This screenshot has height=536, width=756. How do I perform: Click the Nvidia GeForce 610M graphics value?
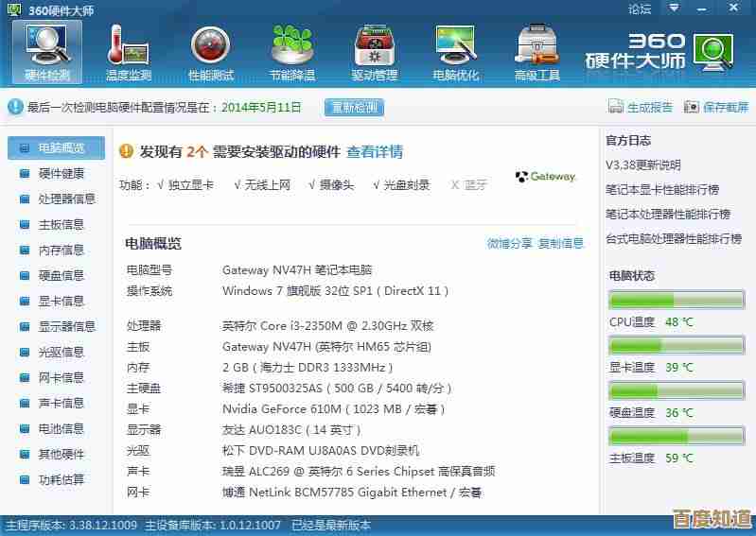pyautogui.click(x=333, y=409)
